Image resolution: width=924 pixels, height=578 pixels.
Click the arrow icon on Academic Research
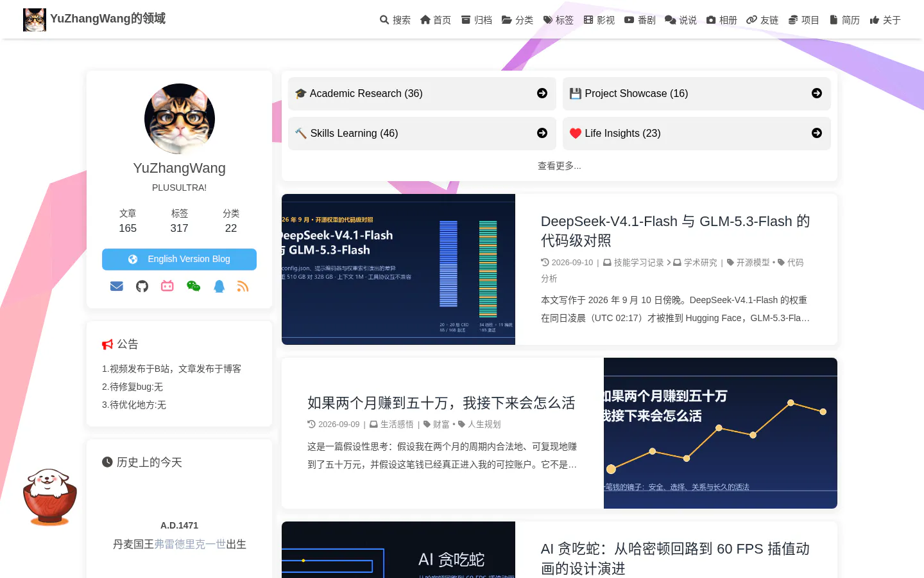542,93
